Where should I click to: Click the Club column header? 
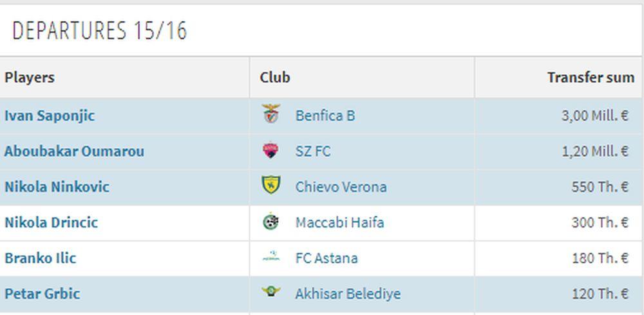coord(275,77)
